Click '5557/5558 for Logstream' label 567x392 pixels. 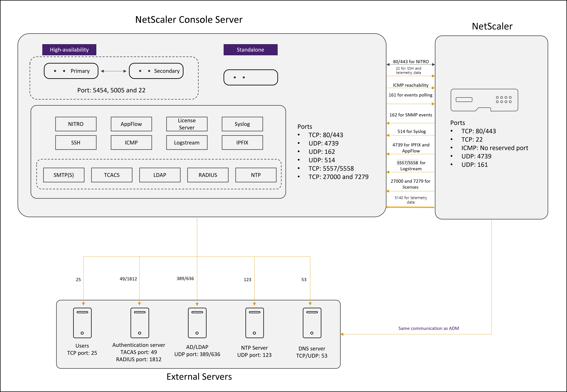tap(411, 166)
